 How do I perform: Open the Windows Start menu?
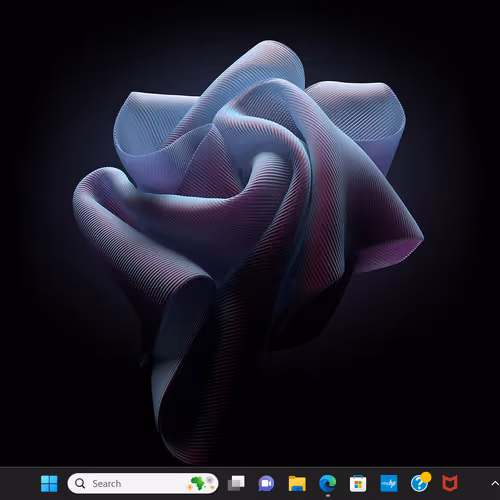49,483
